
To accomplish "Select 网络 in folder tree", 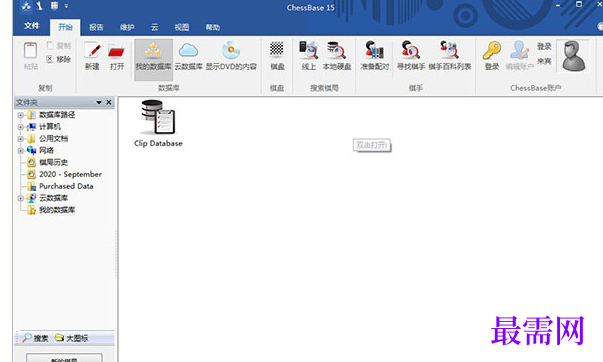I will pos(46,150).
